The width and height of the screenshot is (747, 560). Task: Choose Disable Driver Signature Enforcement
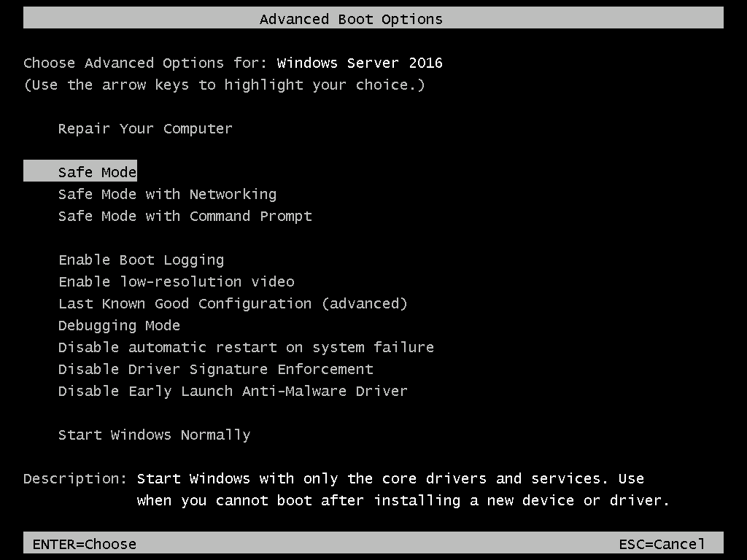216,369
